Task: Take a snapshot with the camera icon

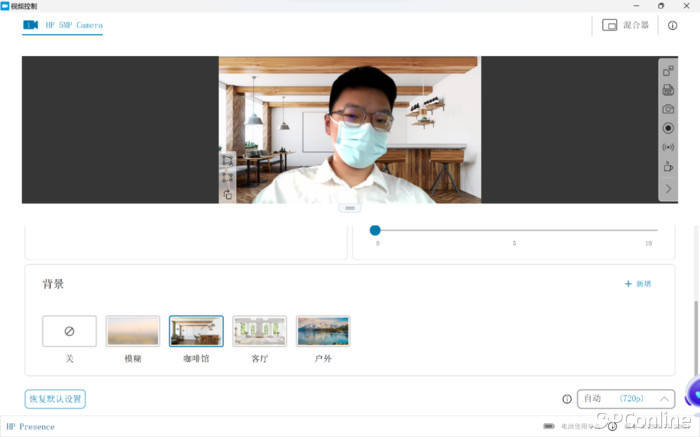Action: tap(668, 109)
